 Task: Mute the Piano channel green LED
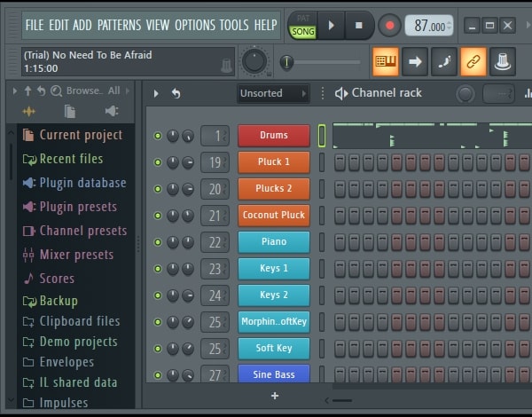pyautogui.click(x=158, y=242)
